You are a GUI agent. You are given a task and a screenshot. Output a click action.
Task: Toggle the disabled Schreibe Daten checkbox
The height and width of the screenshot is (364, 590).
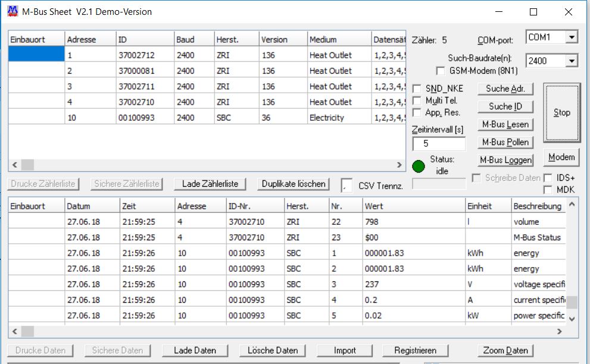[476, 178]
